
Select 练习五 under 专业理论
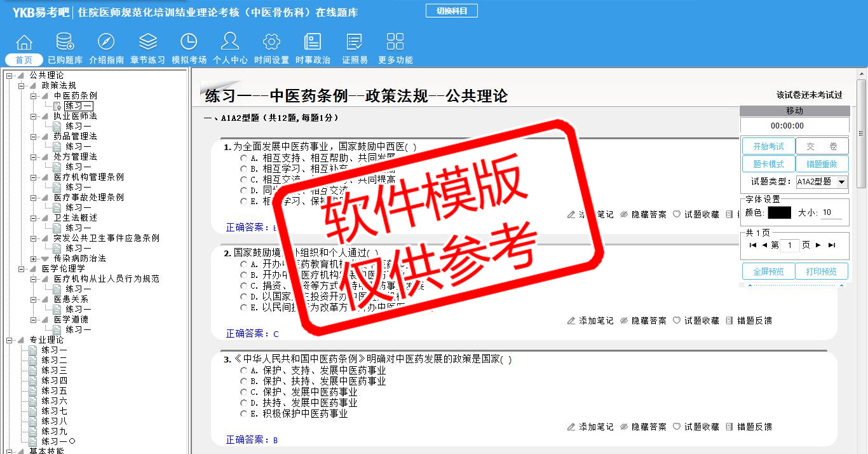coord(54,391)
